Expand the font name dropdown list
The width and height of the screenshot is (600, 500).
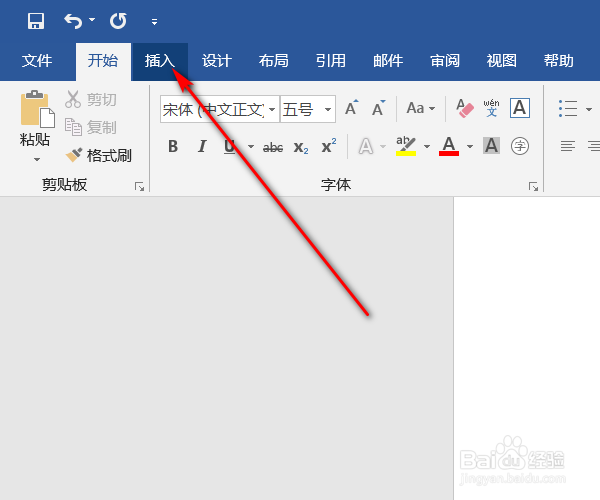click(272, 109)
